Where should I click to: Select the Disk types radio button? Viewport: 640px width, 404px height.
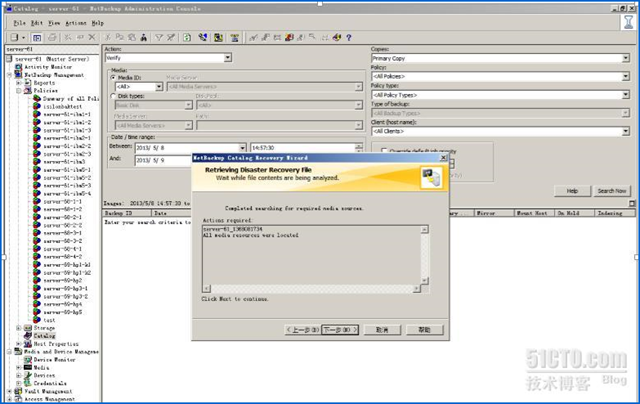point(113,96)
